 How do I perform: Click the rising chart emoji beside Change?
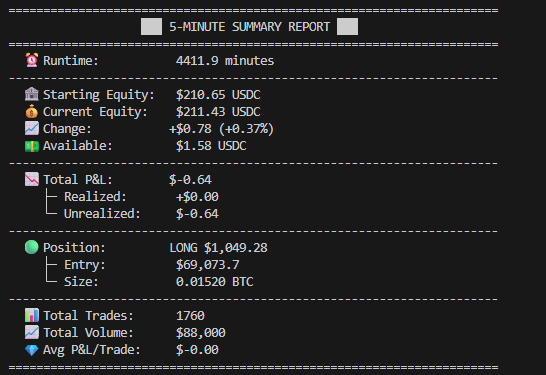pyautogui.click(x=32, y=128)
